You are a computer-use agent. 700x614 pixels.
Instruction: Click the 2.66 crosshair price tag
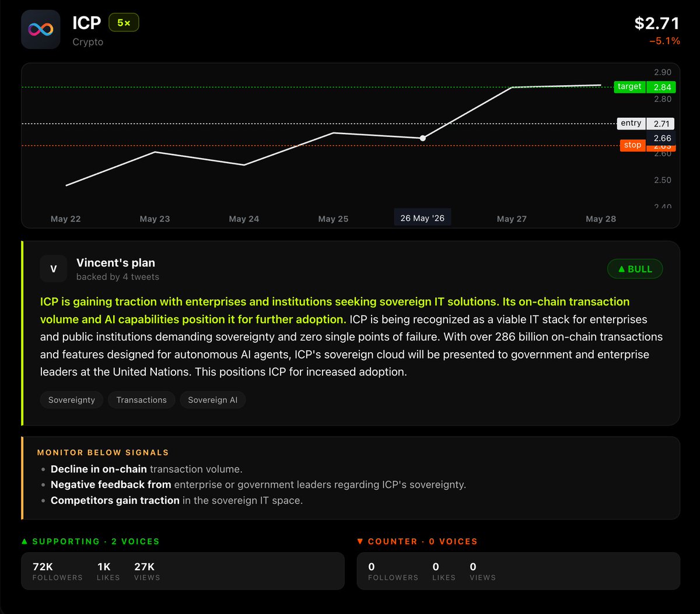pos(662,138)
